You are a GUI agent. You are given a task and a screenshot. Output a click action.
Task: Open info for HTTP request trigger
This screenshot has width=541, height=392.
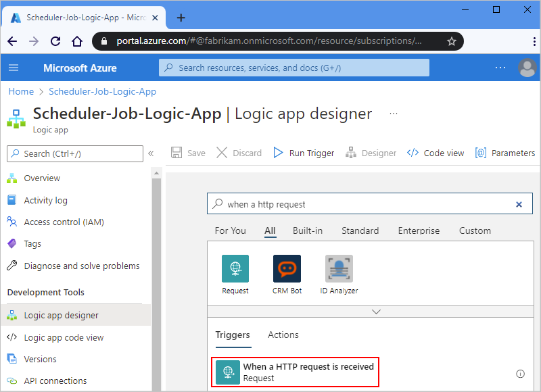tap(520, 374)
